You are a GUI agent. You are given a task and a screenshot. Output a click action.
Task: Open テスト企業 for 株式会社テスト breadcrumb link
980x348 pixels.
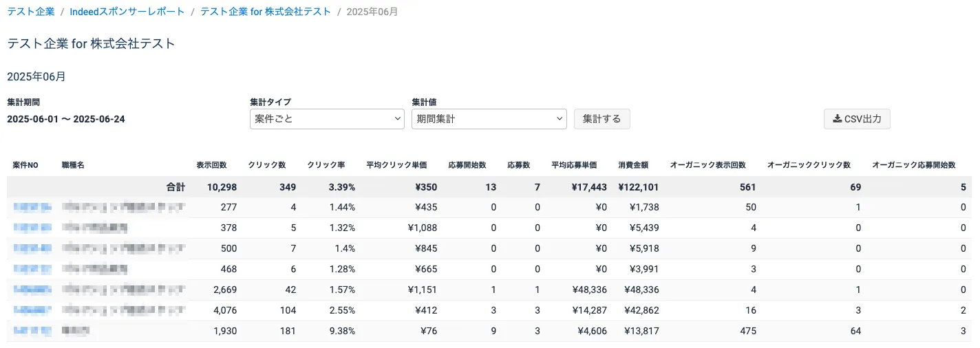[266, 12]
